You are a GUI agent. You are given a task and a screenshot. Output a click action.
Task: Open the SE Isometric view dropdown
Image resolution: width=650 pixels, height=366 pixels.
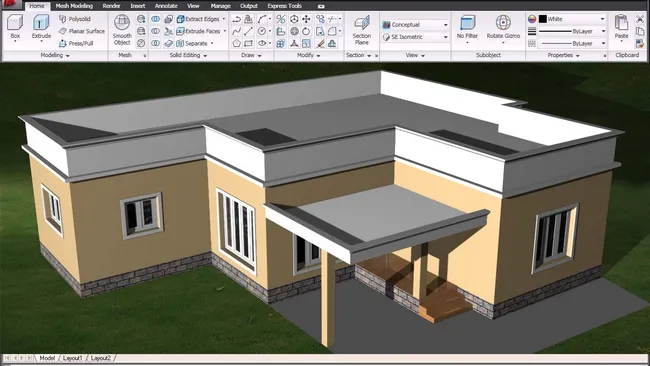[x=415, y=37]
